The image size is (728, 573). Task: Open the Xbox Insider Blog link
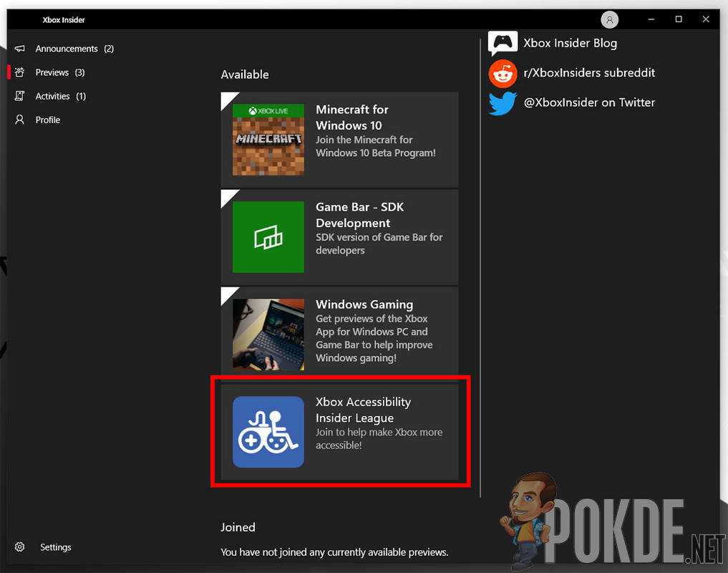click(x=570, y=43)
